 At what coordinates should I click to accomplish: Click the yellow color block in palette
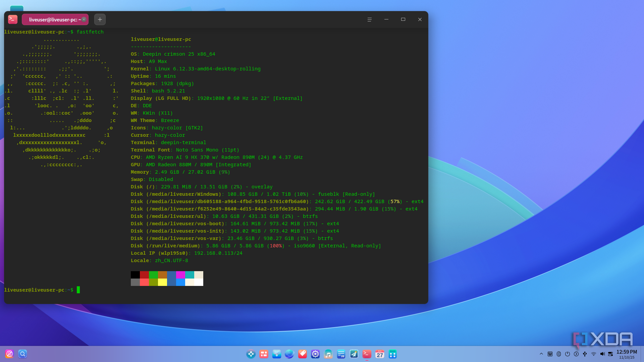tap(162, 282)
